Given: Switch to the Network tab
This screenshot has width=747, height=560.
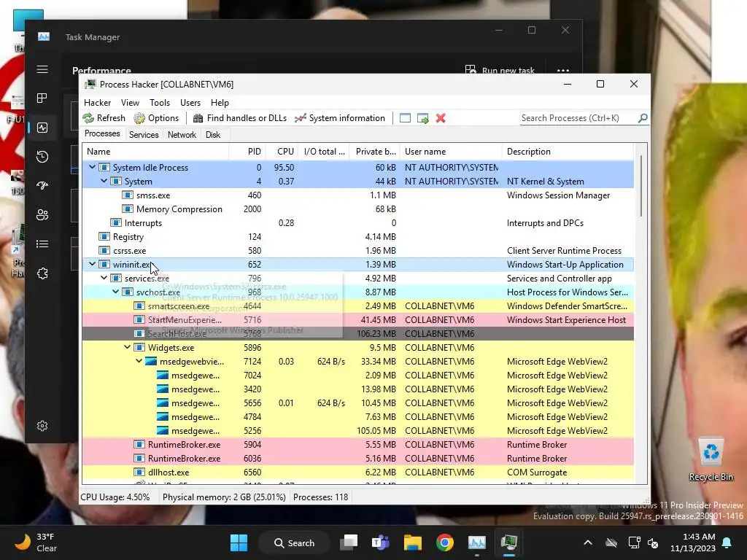Looking at the screenshot, I should coord(182,135).
